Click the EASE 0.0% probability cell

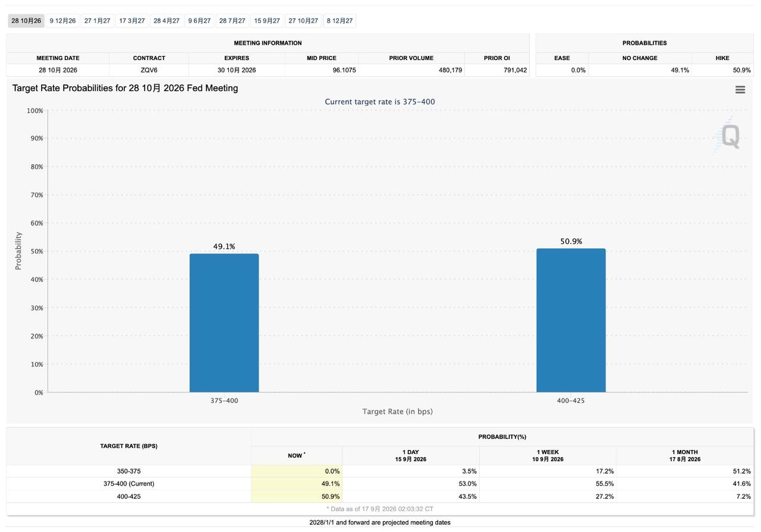(x=562, y=70)
